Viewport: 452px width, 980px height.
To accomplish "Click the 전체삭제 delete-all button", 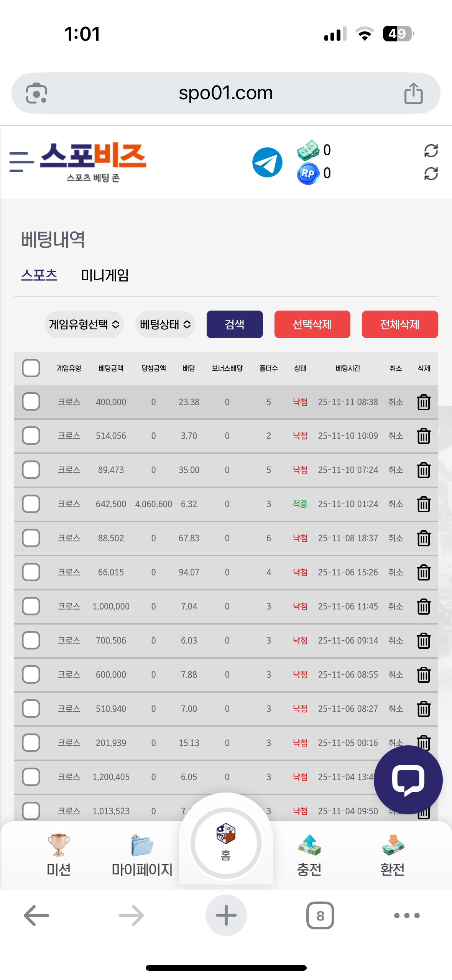I will (x=399, y=324).
